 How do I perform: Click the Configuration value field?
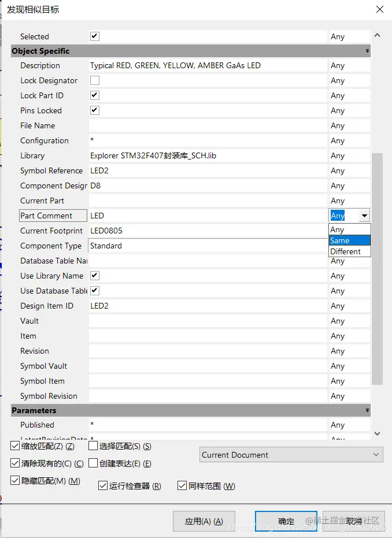(x=208, y=140)
